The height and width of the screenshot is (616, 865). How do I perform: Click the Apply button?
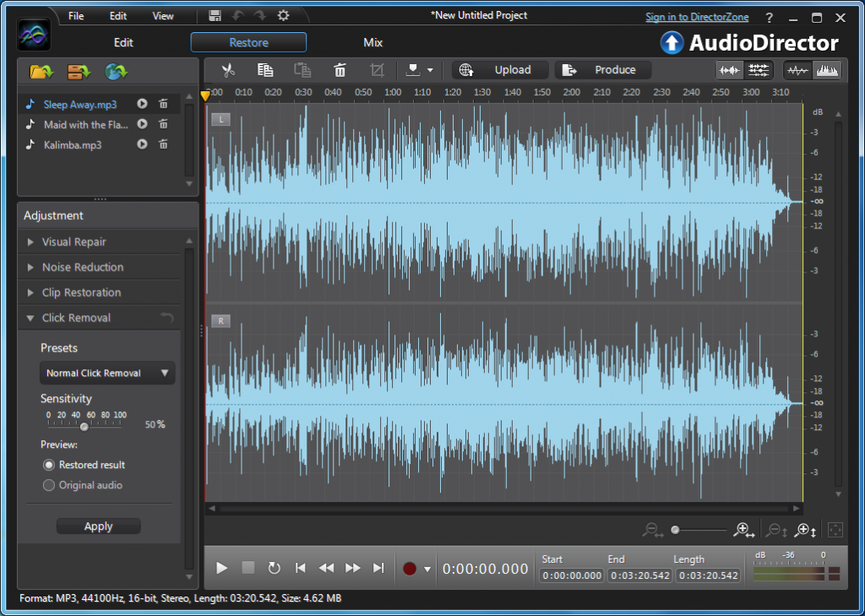[x=98, y=526]
